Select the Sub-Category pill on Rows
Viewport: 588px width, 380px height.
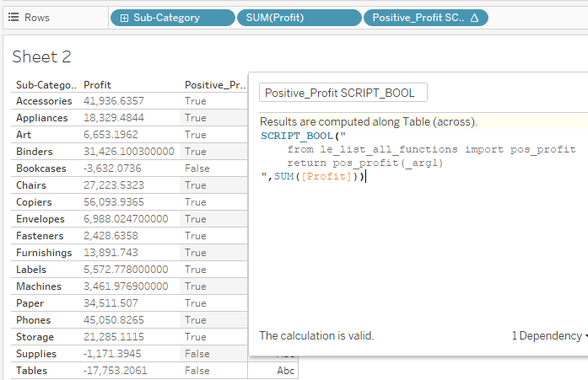click(x=172, y=18)
